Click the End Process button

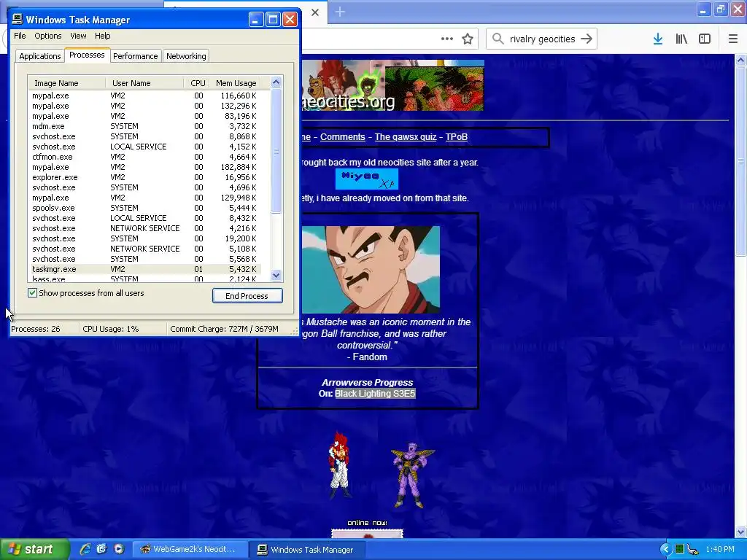(x=247, y=296)
